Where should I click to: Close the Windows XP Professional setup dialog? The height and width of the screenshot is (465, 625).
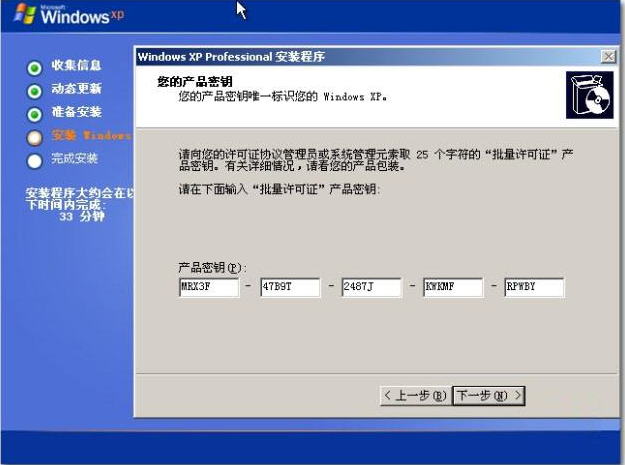pyautogui.click(x=607, y=57)
